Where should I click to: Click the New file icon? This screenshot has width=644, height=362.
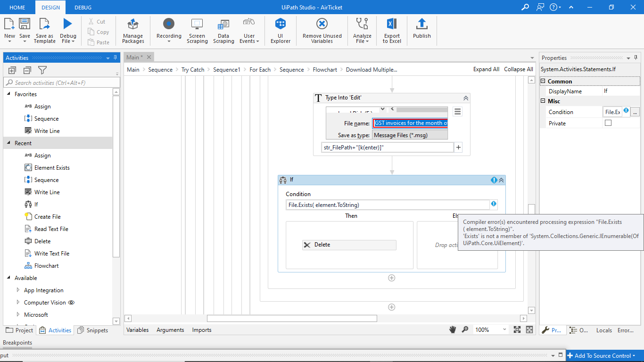pos(9,24)
